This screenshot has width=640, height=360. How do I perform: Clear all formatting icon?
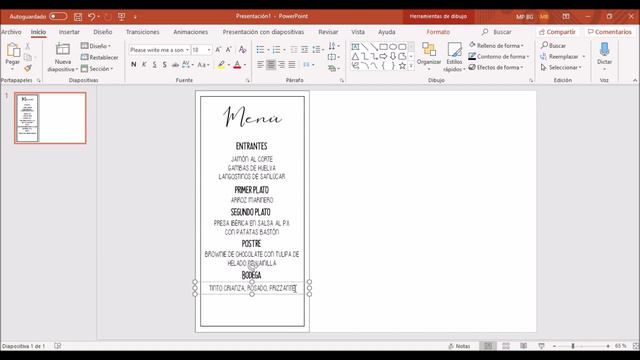tap(242, 50)
